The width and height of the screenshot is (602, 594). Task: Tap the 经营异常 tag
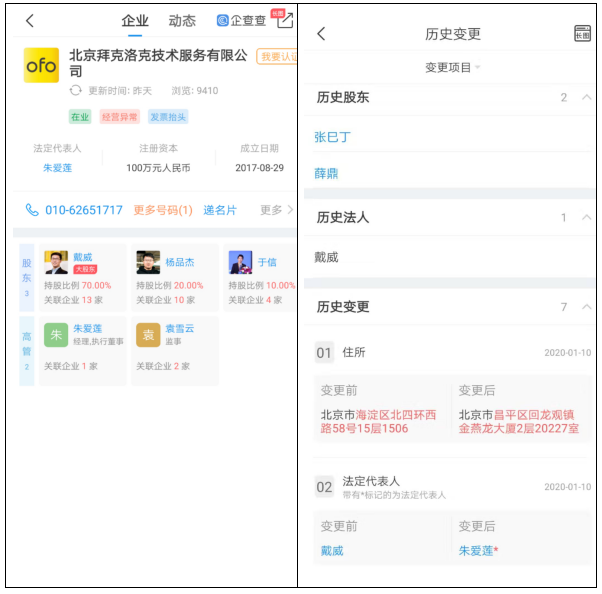[119, 117]
